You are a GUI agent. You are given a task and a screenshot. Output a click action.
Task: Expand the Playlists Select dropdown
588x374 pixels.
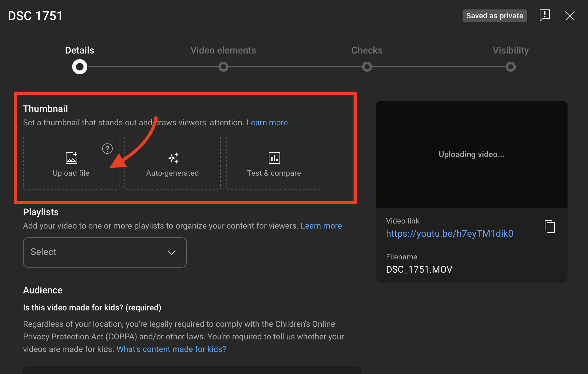tap(105, 252)
